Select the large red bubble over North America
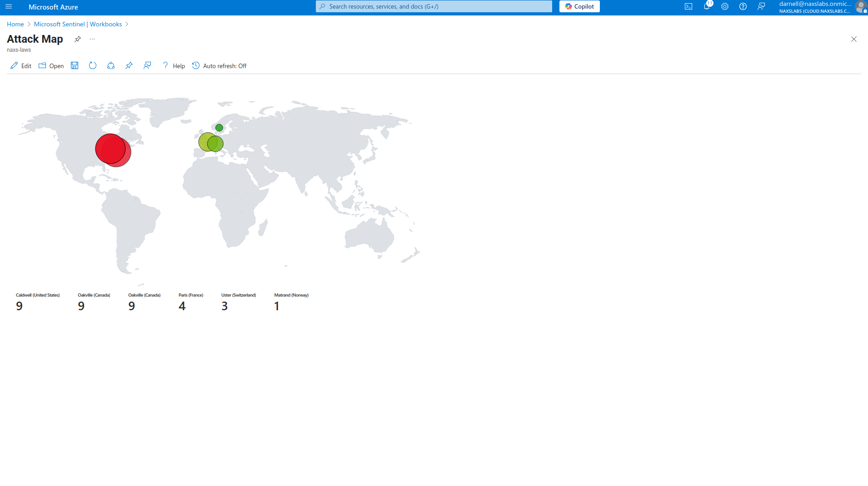868x486 pixels. click(x=110, y=148)
